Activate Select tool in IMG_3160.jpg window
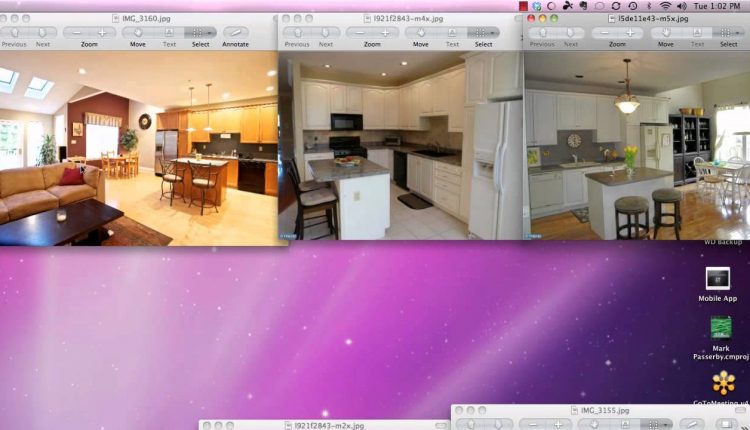 click(x=197, y=33)
